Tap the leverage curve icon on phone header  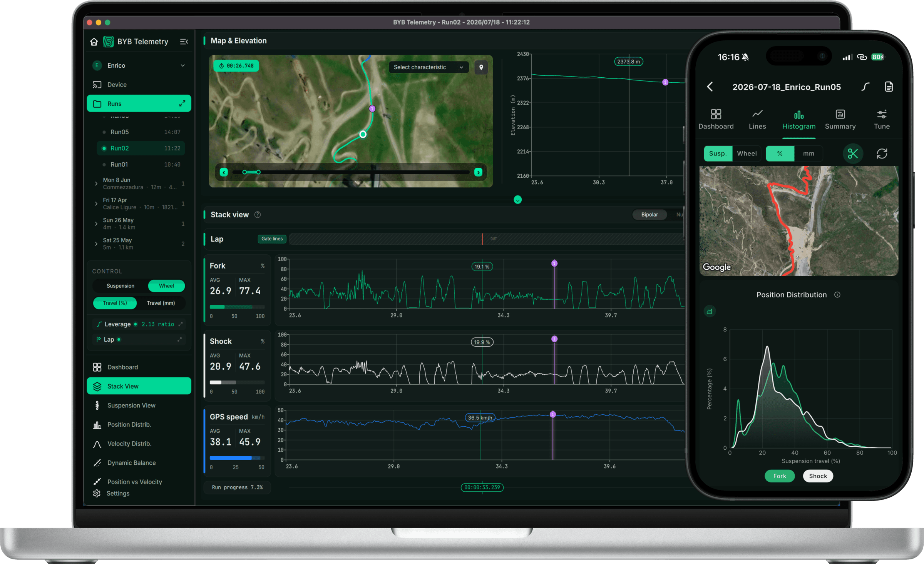coord(865,87)
